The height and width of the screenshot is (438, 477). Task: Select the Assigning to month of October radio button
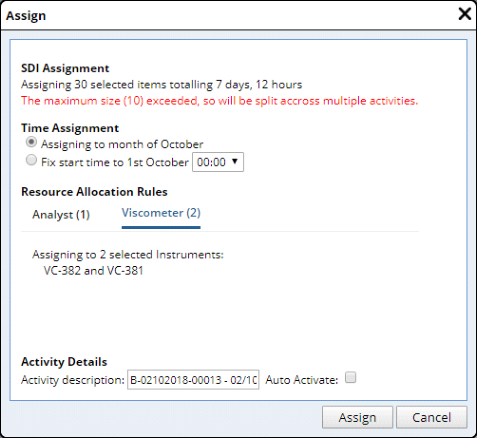[31, 142]
